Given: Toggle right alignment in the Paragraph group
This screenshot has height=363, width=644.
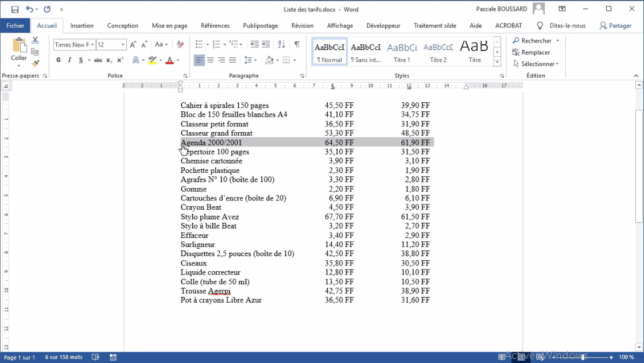Looking at the screenshot, I should pos(222,59).
